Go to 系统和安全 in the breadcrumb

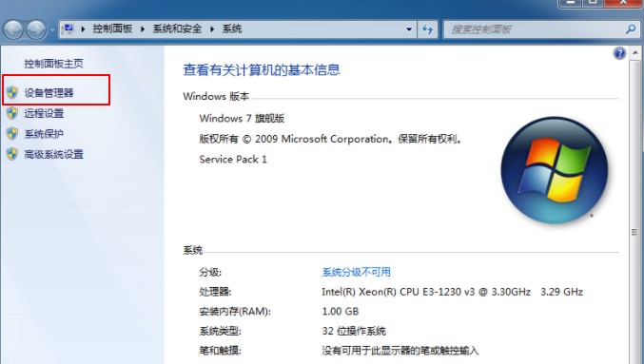(177, 29)
